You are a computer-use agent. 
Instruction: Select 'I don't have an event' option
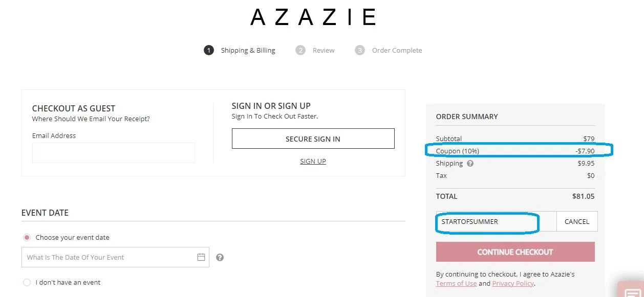click(27, 282)
